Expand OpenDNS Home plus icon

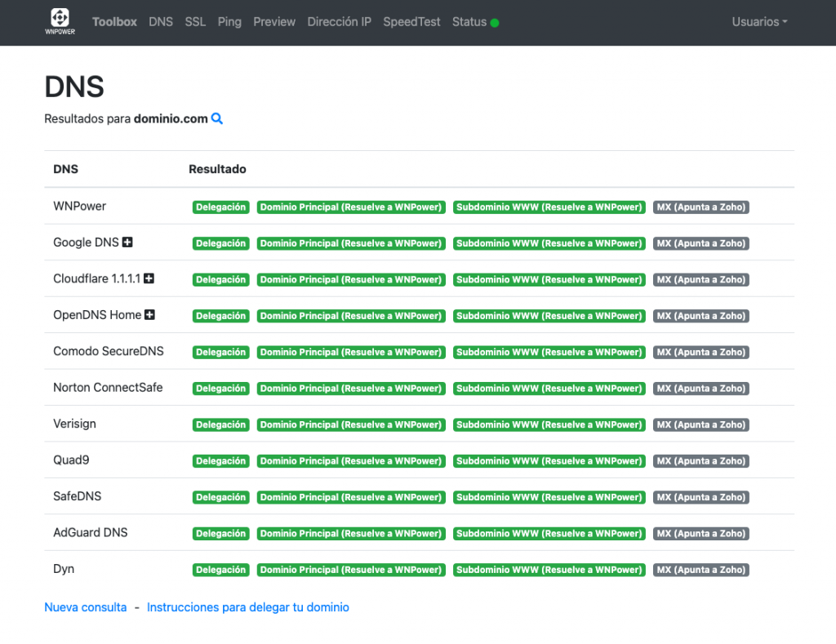pos(150,314)
